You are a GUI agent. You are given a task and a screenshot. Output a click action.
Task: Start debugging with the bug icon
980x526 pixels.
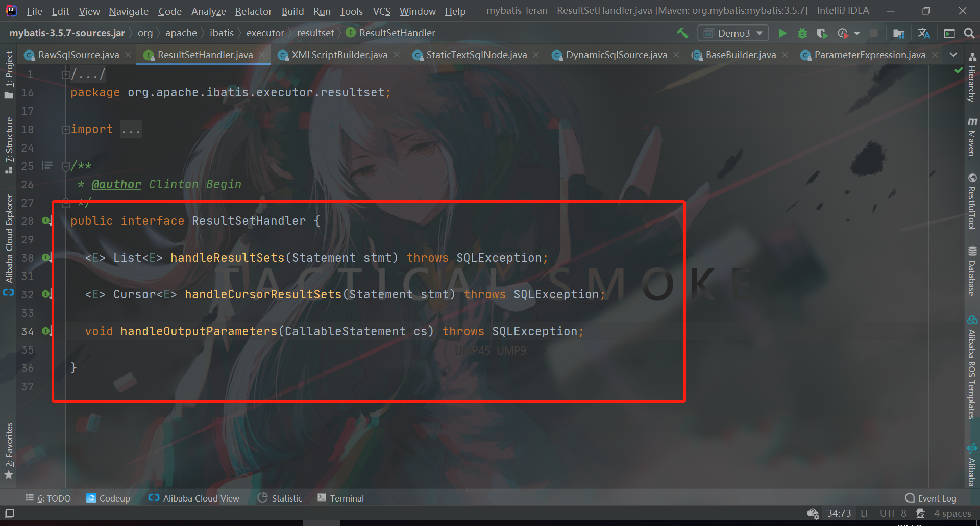802,33
